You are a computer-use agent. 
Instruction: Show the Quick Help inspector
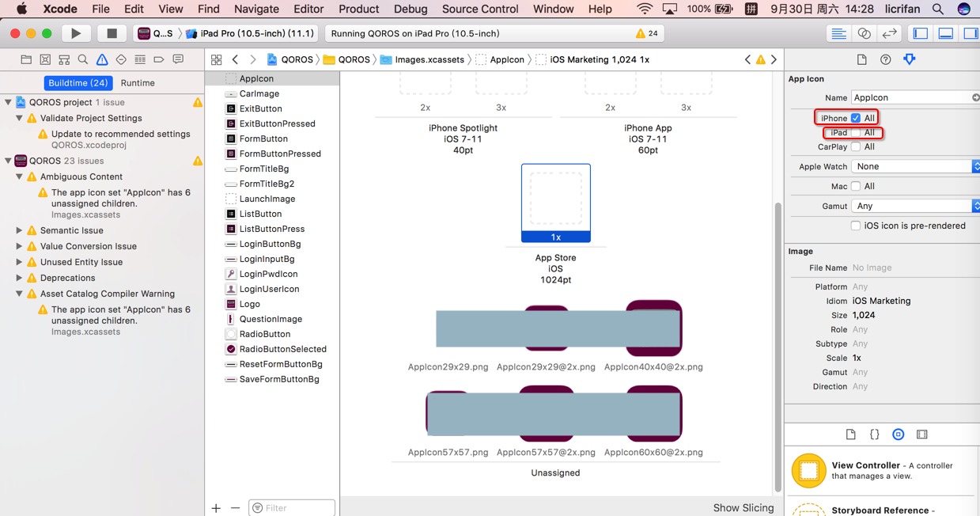tap(885, 59)
